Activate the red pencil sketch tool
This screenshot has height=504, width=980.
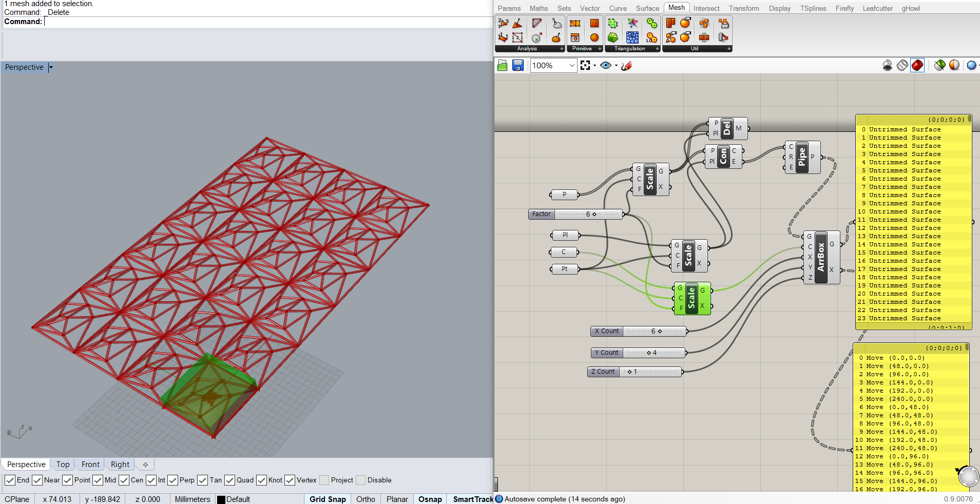pyautogui.click(x=626, y=66)
